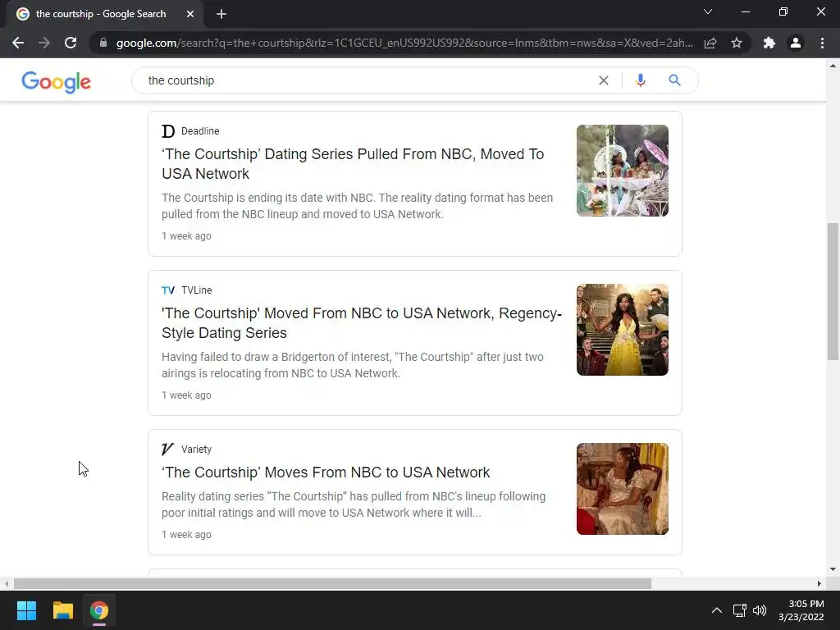Open the taskbar clock and date
Screen dimensions: 840x630
tap(801, 610)
